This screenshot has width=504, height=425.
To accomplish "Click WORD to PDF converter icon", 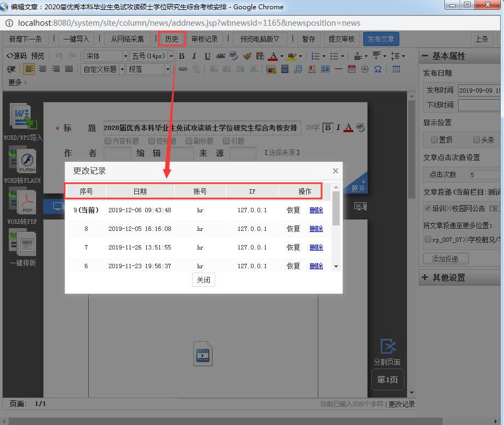I will pyautogui.click(x=22, y=202).
